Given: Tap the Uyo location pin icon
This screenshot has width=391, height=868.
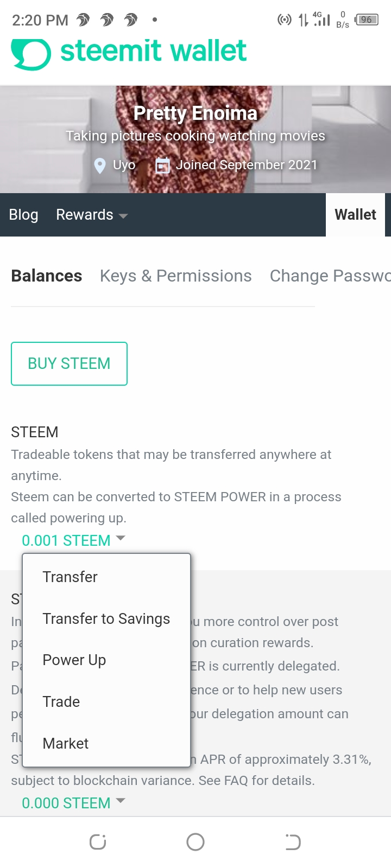Looking at the screenshot, I should 100,165.
